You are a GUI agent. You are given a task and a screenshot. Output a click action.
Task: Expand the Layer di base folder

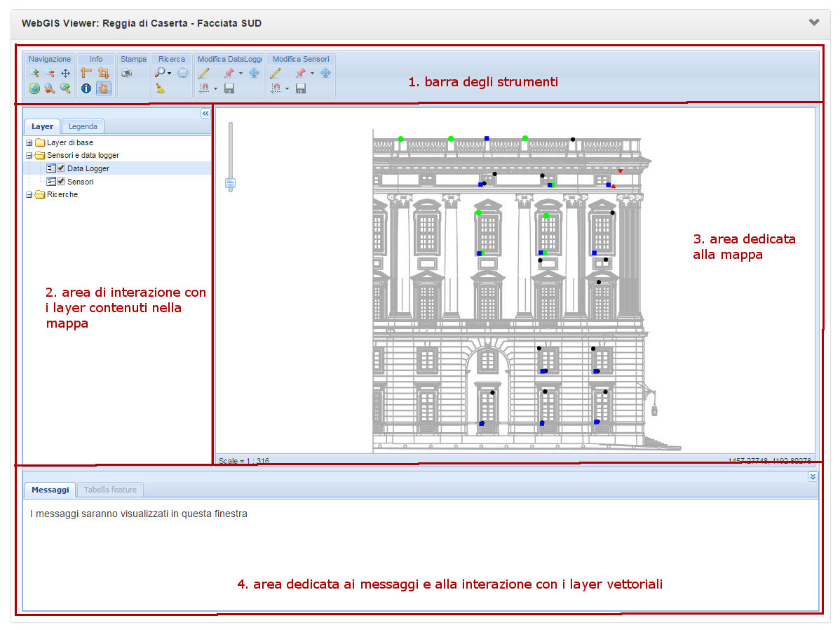29,142
